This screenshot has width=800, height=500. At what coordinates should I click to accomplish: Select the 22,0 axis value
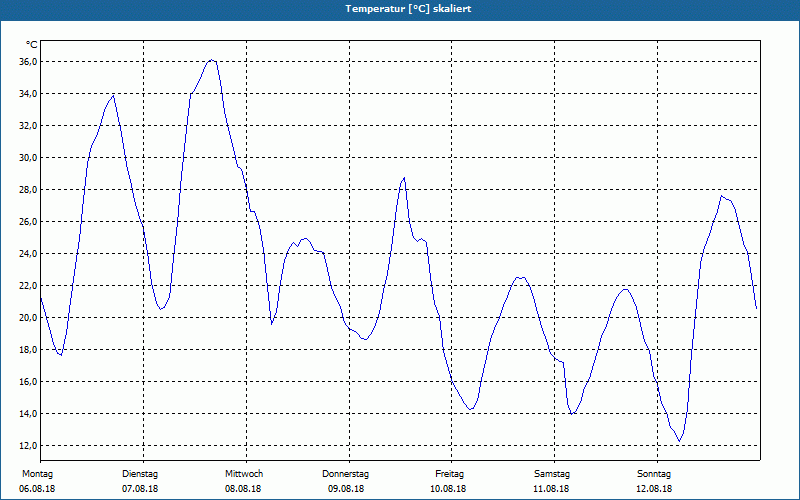coord(28,286)
